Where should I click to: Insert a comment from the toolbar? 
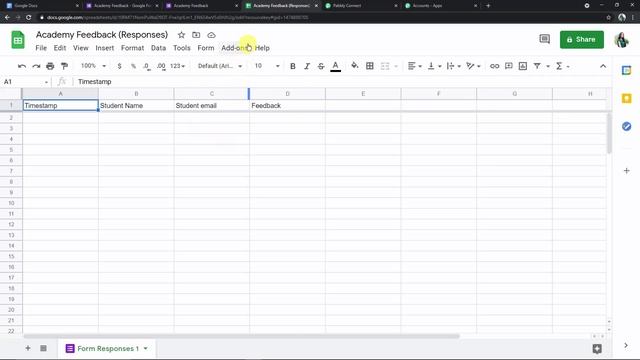click(x=509, y=66)
